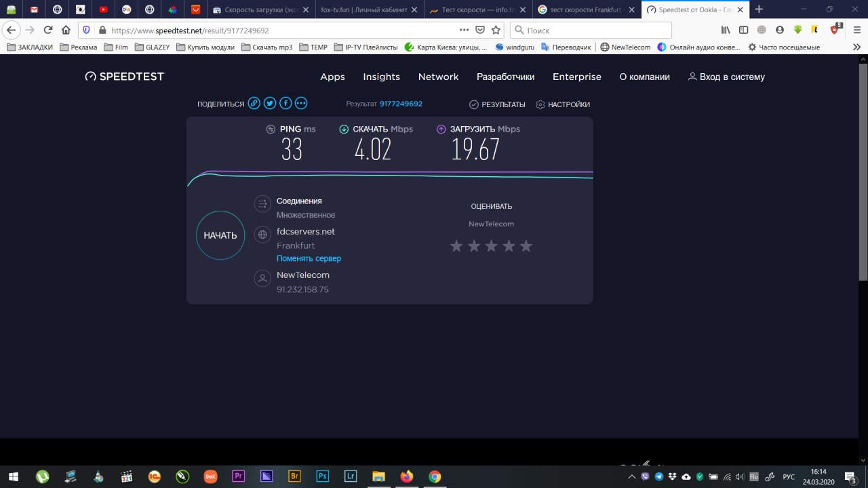868x488 pixels.
Task: Save the page to Pocket
Action: click(480, 30)
